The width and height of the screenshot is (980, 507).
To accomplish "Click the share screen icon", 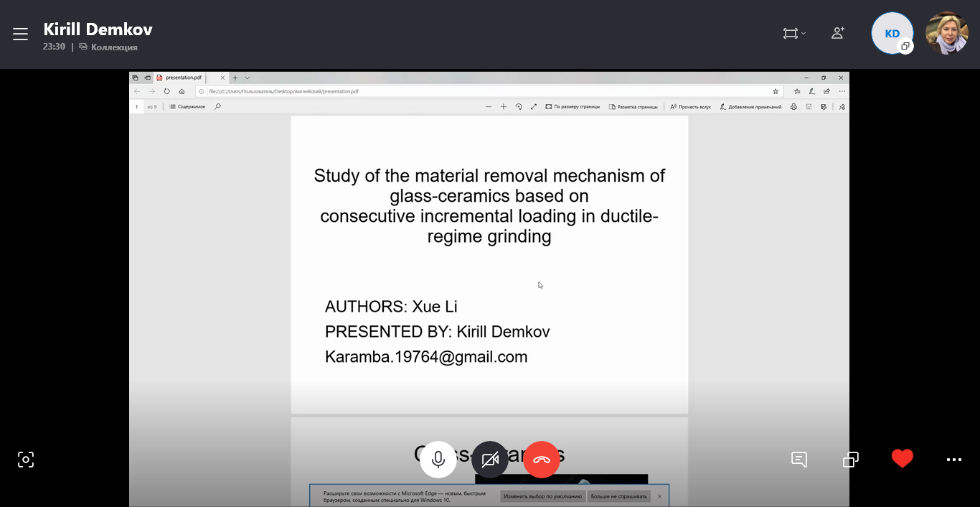I will click(851, 459).
